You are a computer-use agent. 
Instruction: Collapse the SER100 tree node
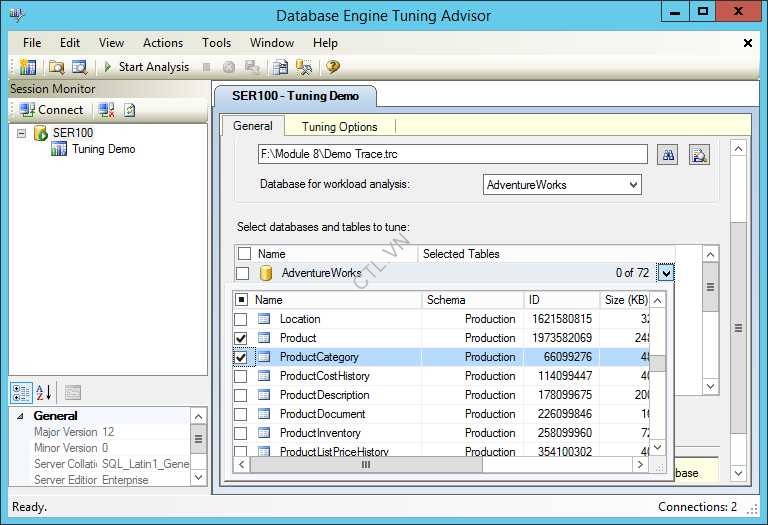point(22,133)
